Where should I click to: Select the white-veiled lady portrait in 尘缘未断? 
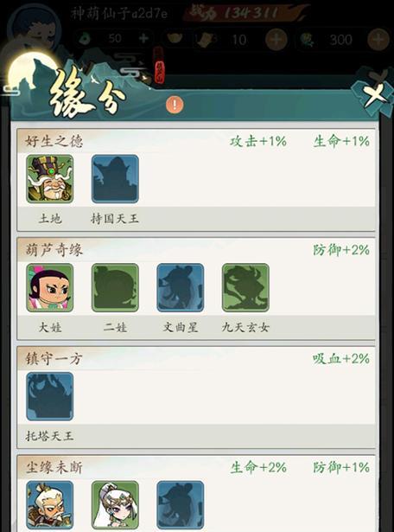[x=115, y=505]
